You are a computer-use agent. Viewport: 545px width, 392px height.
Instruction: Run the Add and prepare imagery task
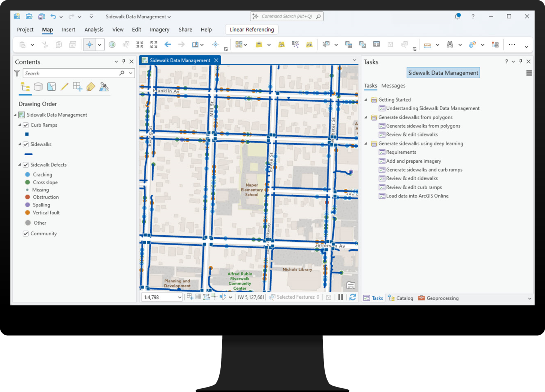413,161
